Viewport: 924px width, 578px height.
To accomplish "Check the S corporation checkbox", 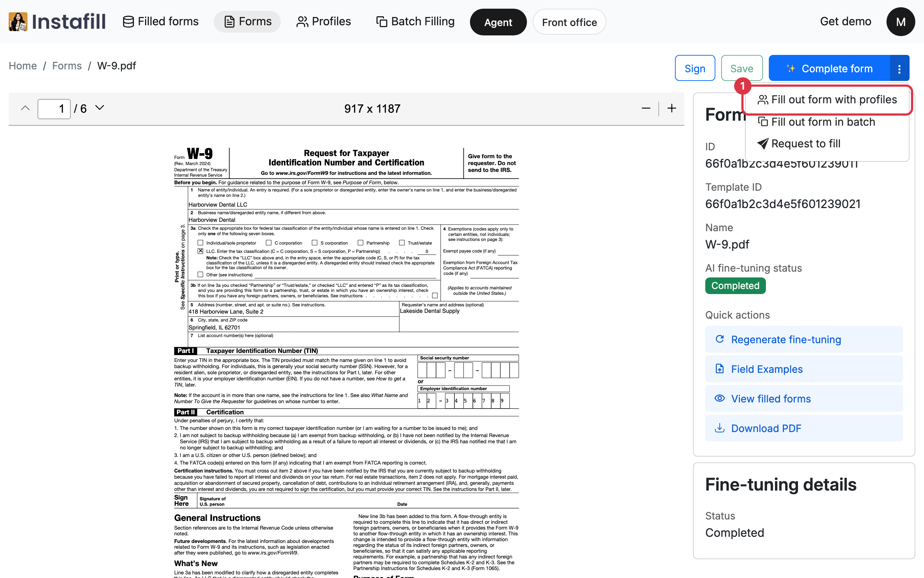I will click(x=315, y=243).
